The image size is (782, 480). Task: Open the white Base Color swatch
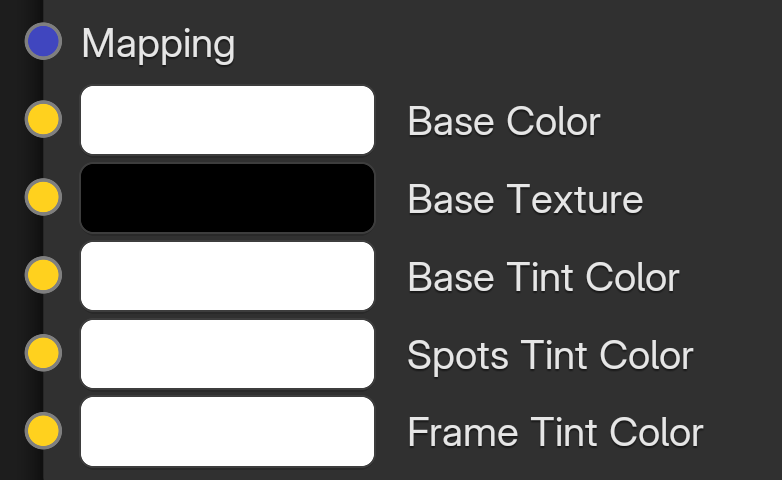tap(227, 120)
